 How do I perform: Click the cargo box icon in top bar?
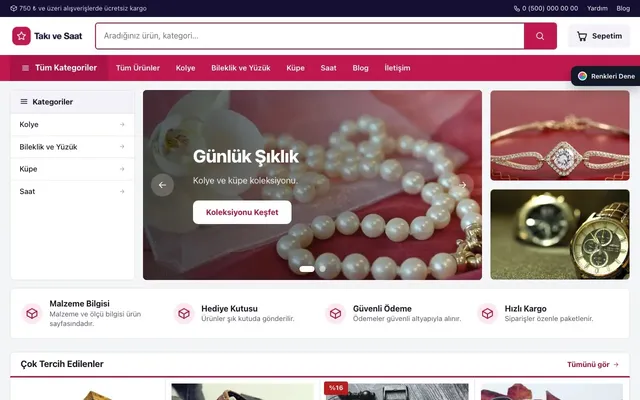[x=13, y=8]
